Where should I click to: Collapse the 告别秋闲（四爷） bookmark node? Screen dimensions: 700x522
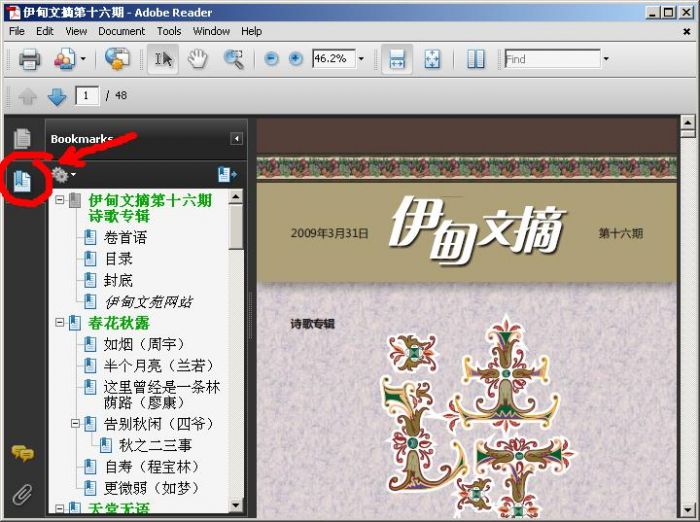click(x=75, y=423)
